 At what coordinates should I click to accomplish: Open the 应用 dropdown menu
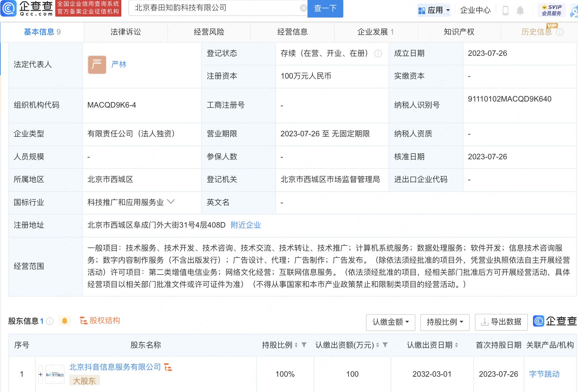pyautogui.click(x=434, y=10)
